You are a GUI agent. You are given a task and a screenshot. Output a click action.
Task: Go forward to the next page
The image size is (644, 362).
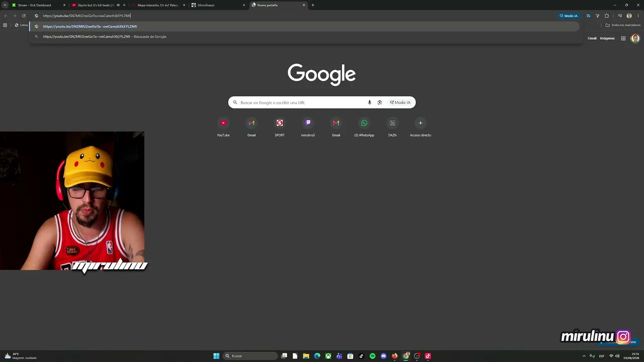(14, 16)
